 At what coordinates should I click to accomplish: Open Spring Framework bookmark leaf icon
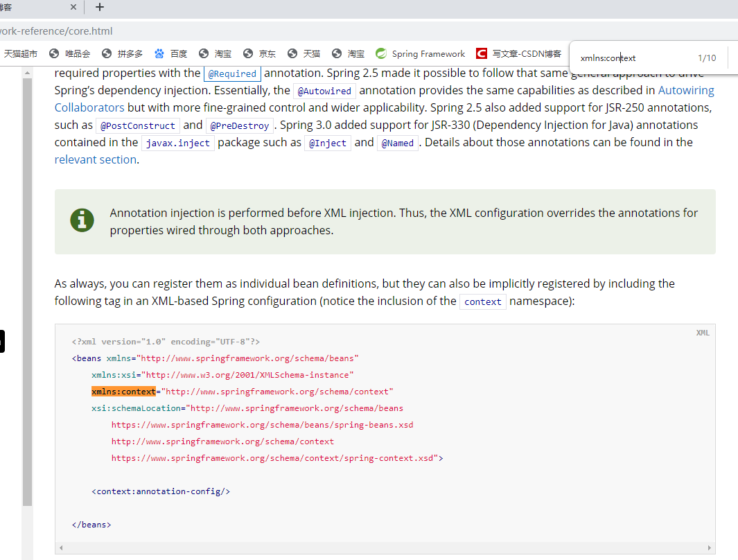(380, 53)
